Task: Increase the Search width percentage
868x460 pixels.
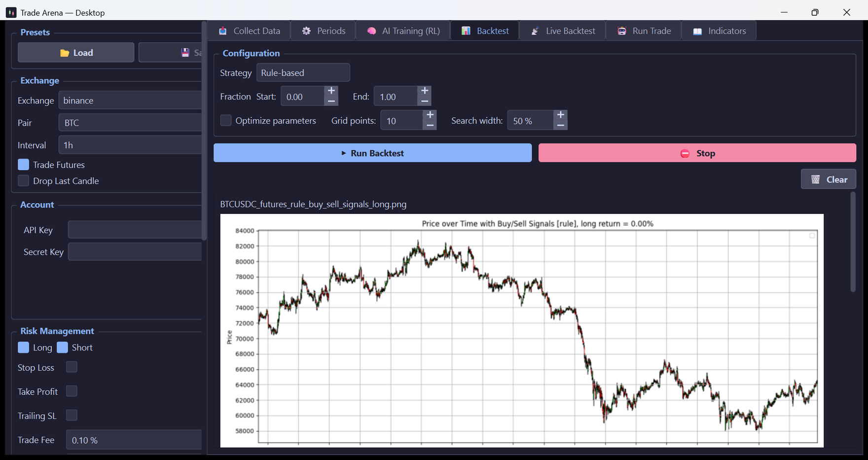Action: click(x=561, y=115)
